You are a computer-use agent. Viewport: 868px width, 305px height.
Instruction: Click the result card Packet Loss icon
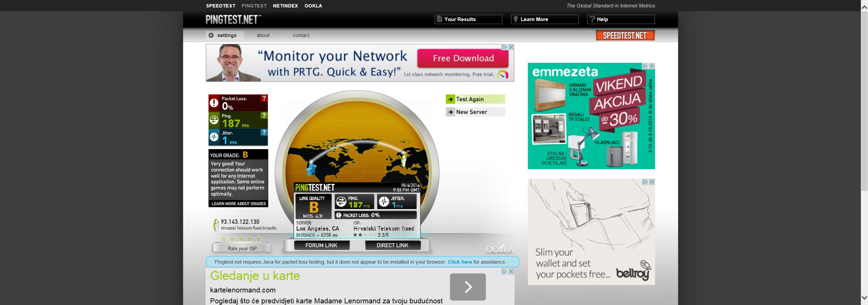pyautogui.click(x=339, y=215)
